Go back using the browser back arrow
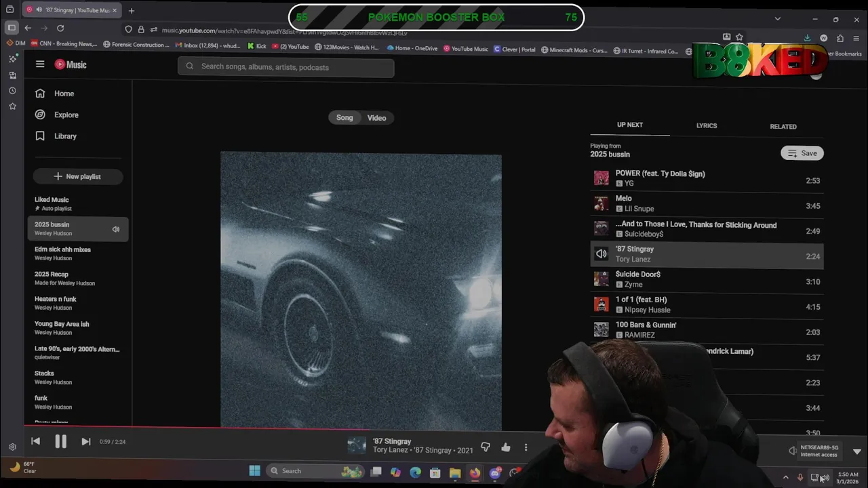Viewport: 868px width, 488px height. (x=28, y=28)
